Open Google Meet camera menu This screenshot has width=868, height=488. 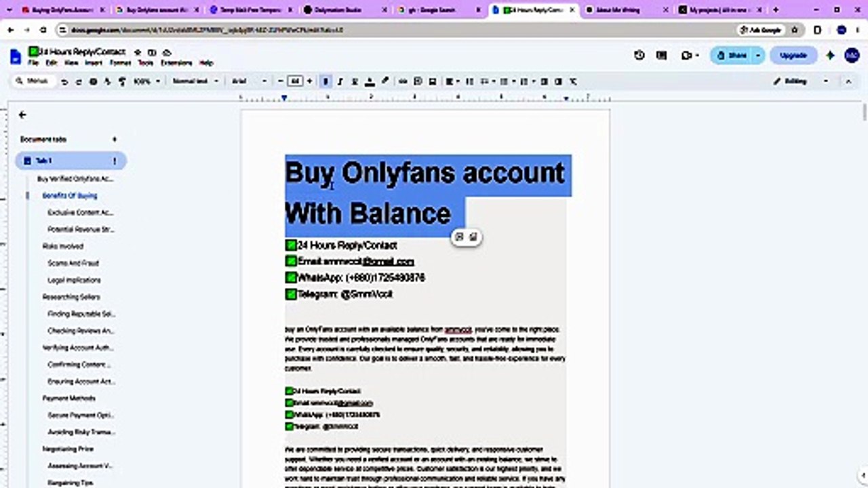690,56
